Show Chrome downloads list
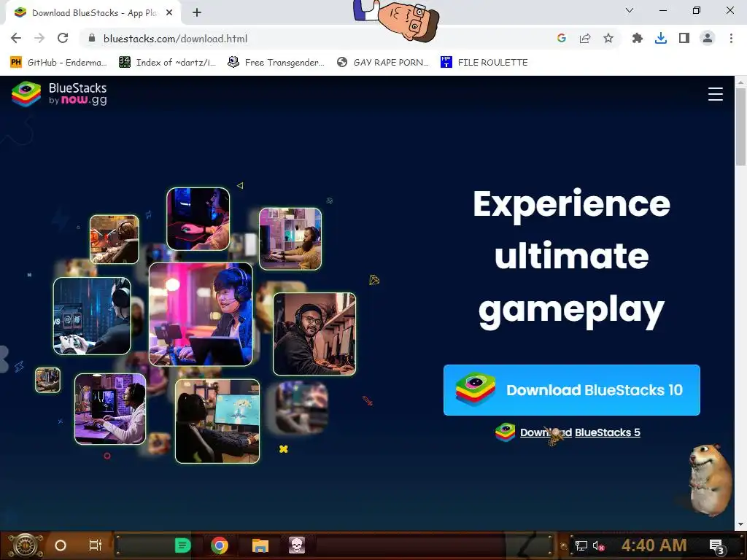747x560 pixels. coord(661,38)
